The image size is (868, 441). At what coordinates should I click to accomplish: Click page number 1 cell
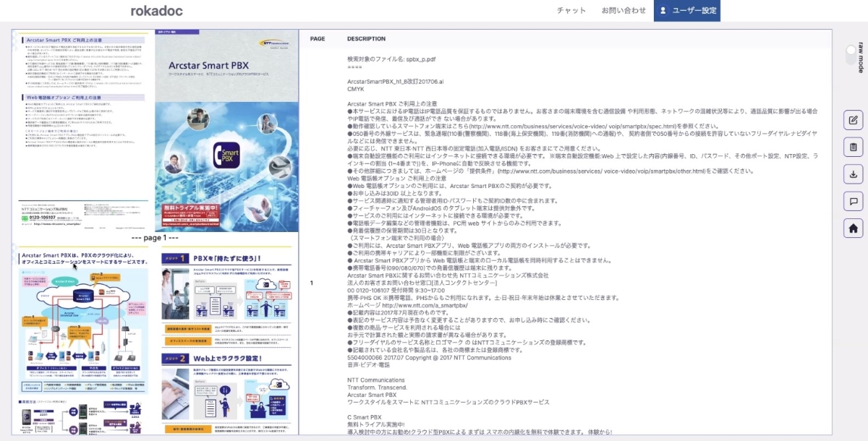point(312,283)
